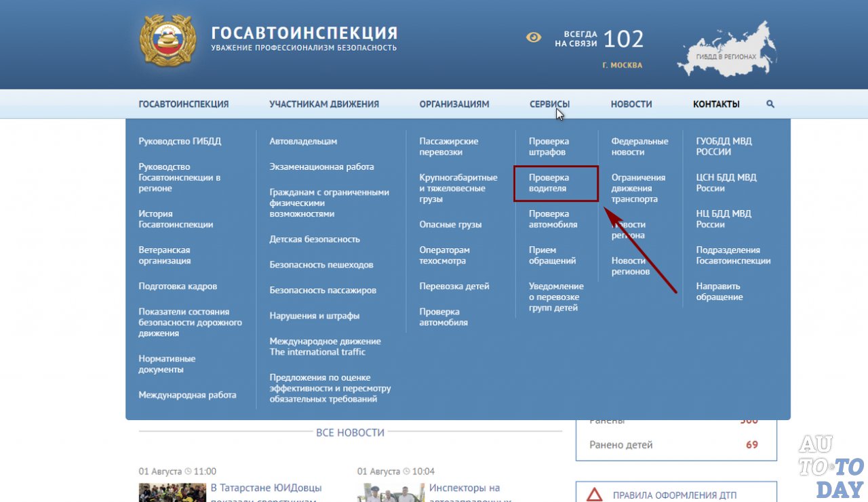This screenshot has width=868, height=502.
Task: Click Прием обращений link
Action: [552, 255]
